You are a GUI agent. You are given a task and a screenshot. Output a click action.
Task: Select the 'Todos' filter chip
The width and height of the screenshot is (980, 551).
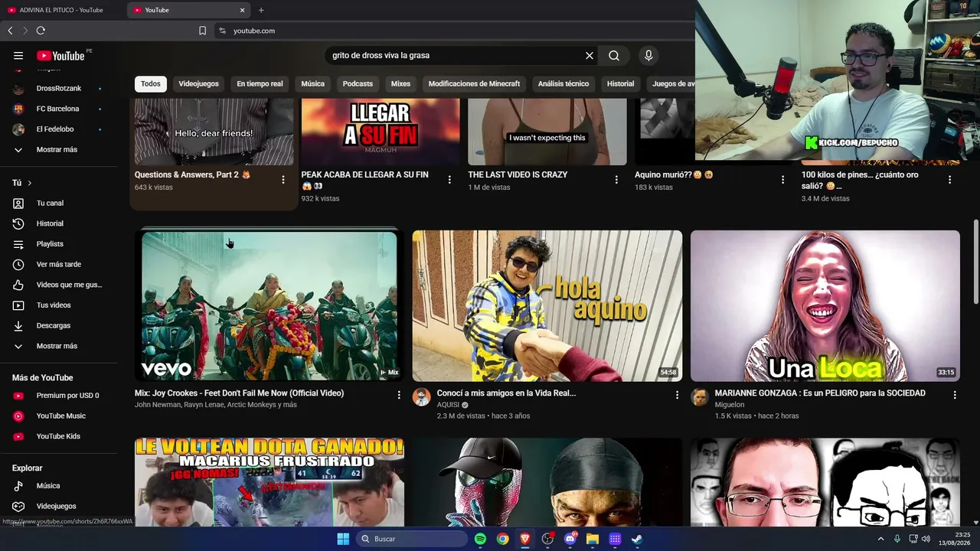point(151,83)
